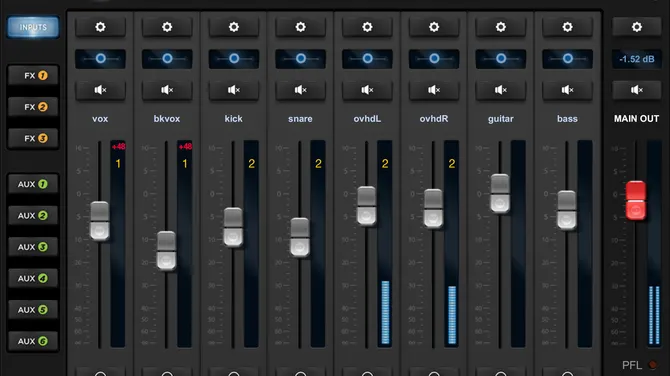This screenshot has height=376, width=670.
Task: Click the ovhdR level meter
Action: (x=451, y=244)
